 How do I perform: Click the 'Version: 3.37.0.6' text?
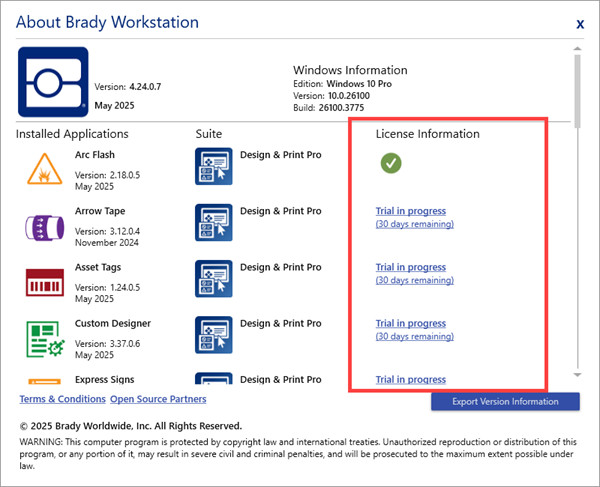click(x=107, y=344)
